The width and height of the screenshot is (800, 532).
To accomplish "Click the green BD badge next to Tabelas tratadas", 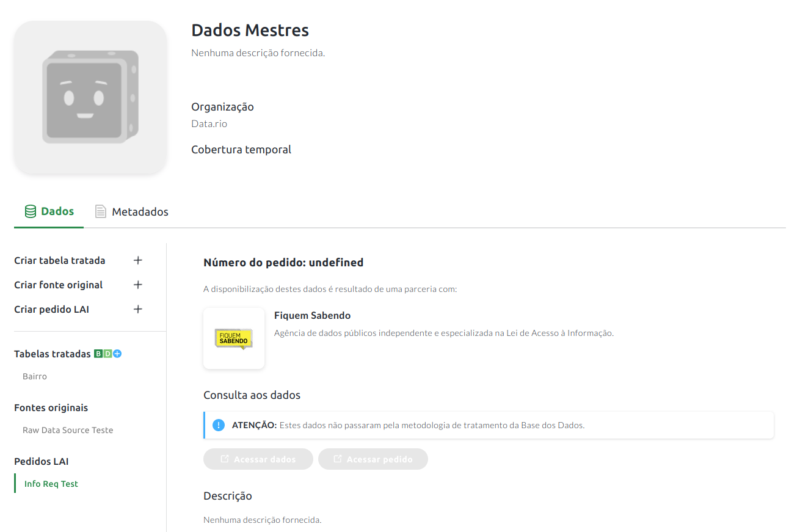I will [x=103, y=354].
